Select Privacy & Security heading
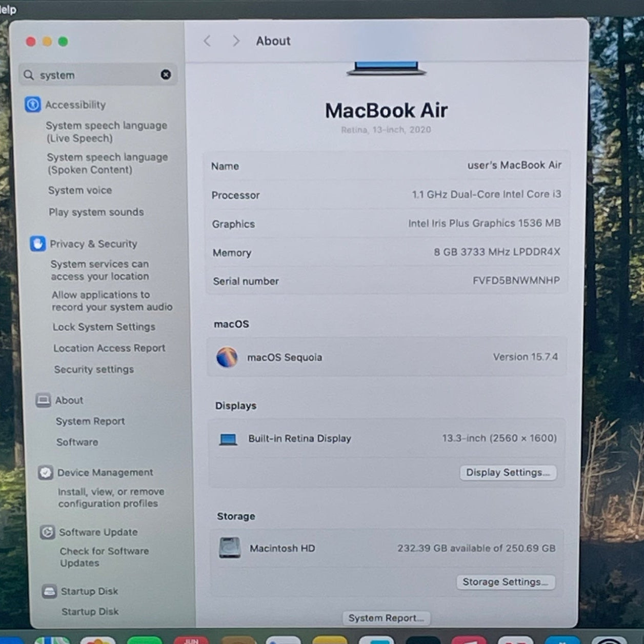 (x=93, y=244)
